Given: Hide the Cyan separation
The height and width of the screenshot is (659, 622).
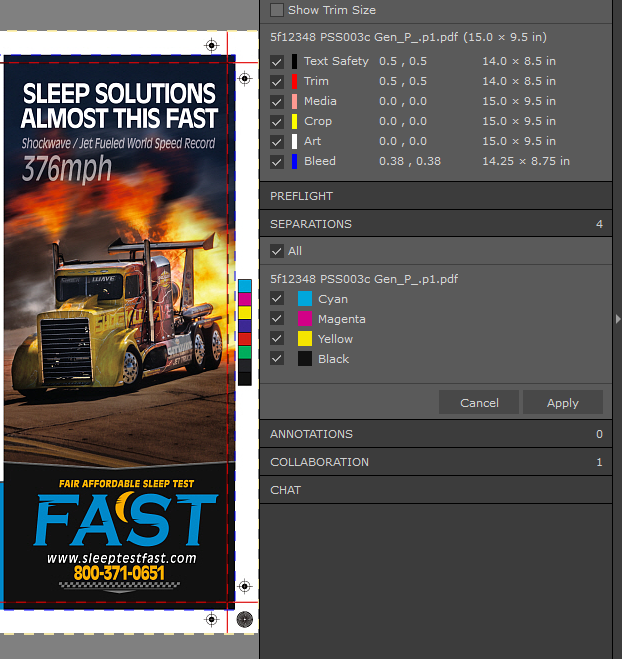Looking at the screenshot, I should point(277,298).
